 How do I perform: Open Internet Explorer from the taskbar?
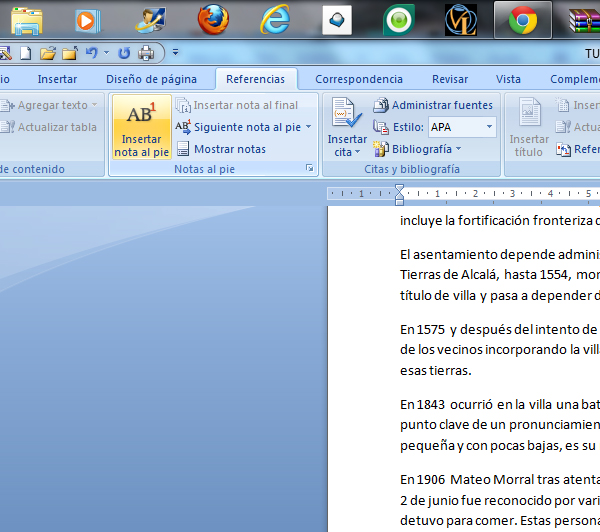tap(275, 20)
